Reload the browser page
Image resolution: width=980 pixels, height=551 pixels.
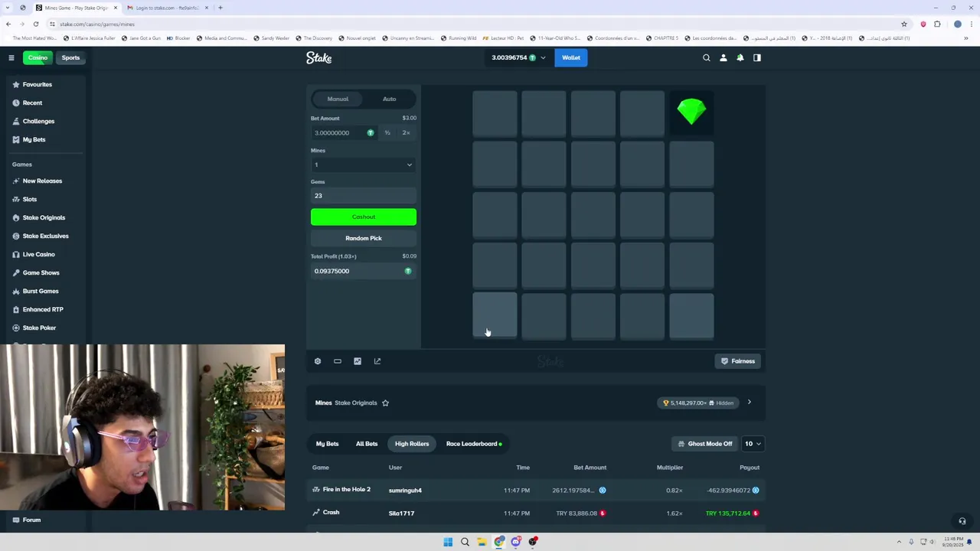pyautogui.click(x=36, y=24)
